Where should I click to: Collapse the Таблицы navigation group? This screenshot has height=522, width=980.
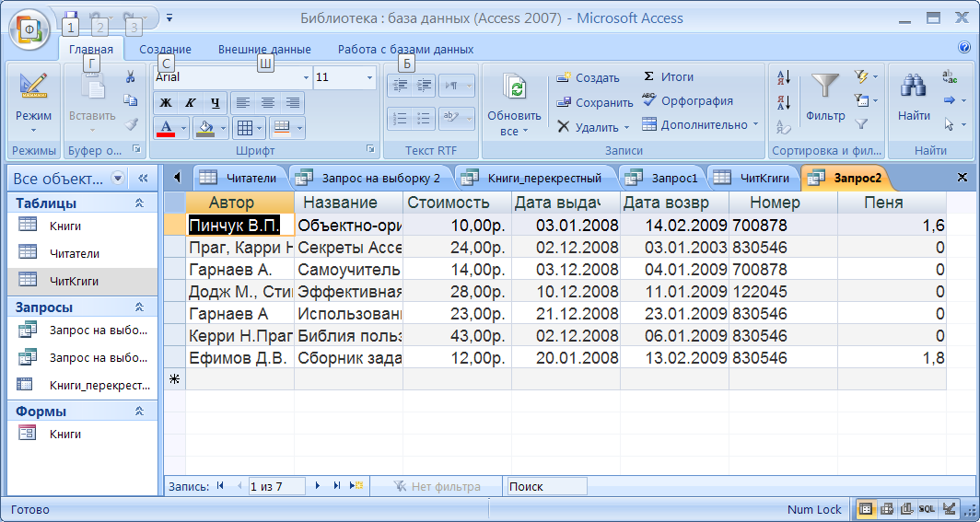point(139,203)
